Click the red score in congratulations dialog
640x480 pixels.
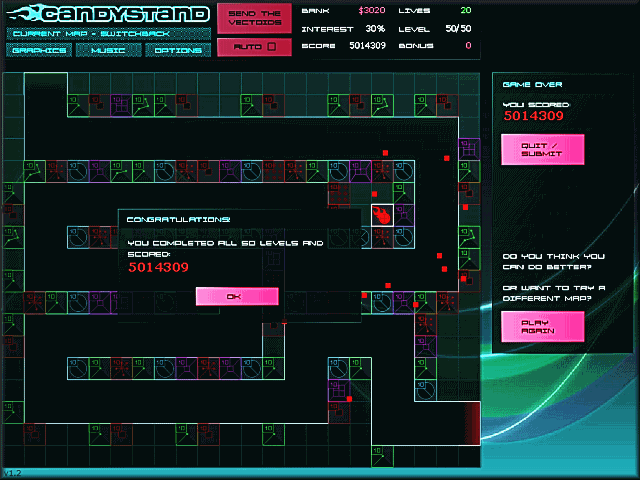pyautogui.click(x=159, y=267)
